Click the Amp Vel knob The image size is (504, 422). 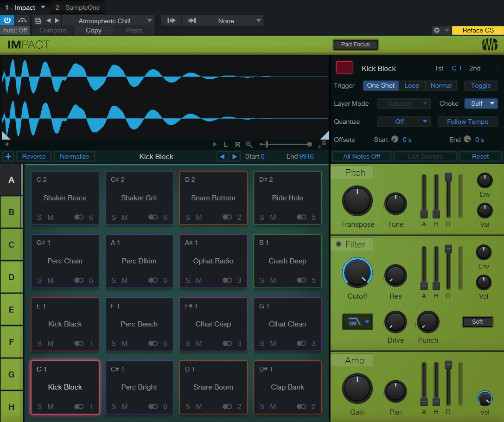point(485,398)
